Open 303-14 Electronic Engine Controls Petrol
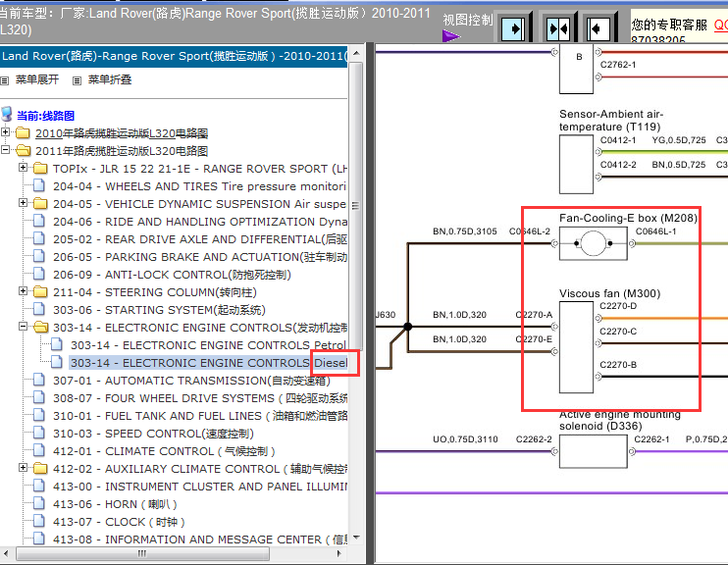Viewport: 728px width, 565px height. click(208, 345)
